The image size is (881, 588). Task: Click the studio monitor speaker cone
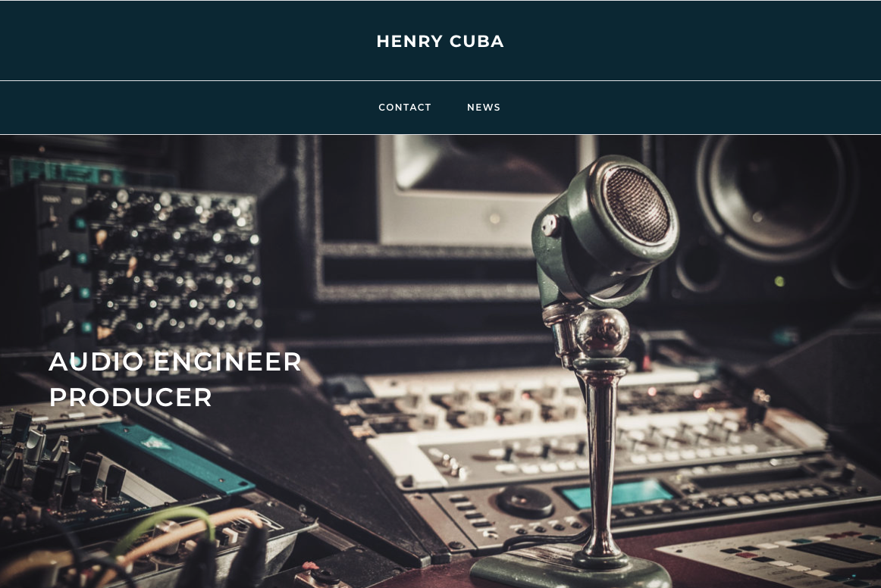coord(776,196)
